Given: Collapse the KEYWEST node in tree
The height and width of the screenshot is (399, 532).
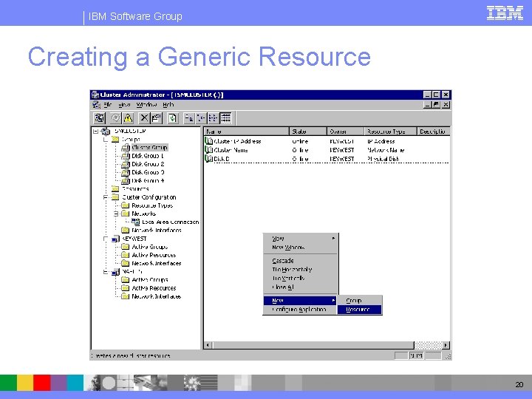Looking at the screenshot, I should coord(106,239).
